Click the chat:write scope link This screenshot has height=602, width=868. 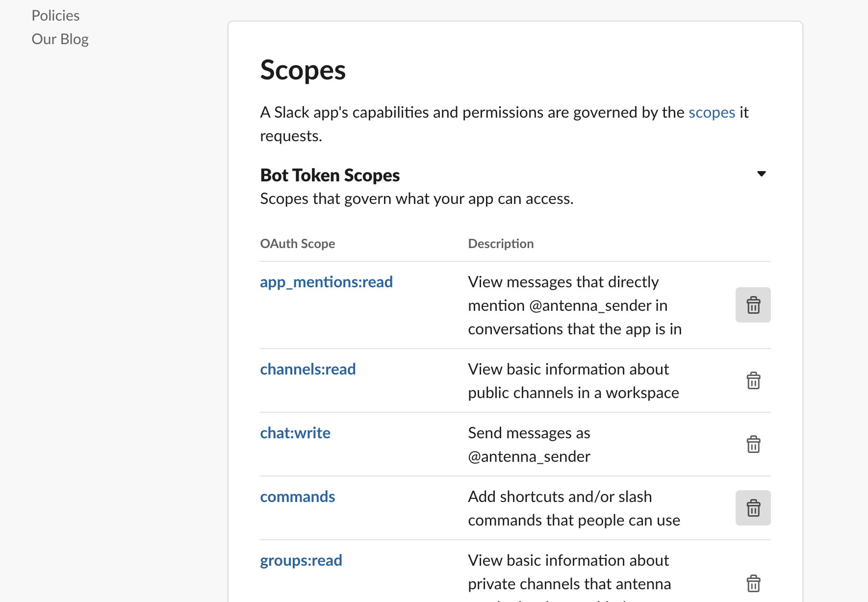(x=295, y=433)
